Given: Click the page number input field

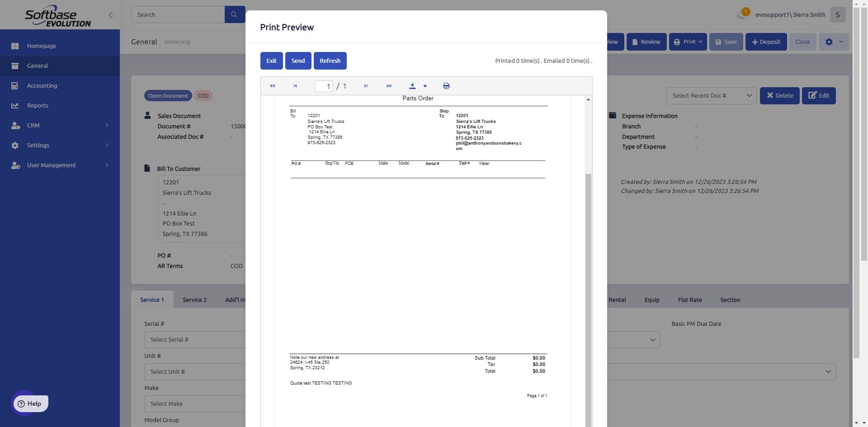Looking at the screenshot, I should coord(324,86).
